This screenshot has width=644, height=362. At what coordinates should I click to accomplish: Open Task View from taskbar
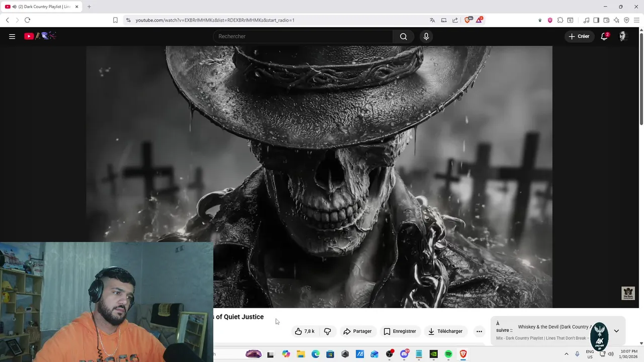[x=271, y=354]
